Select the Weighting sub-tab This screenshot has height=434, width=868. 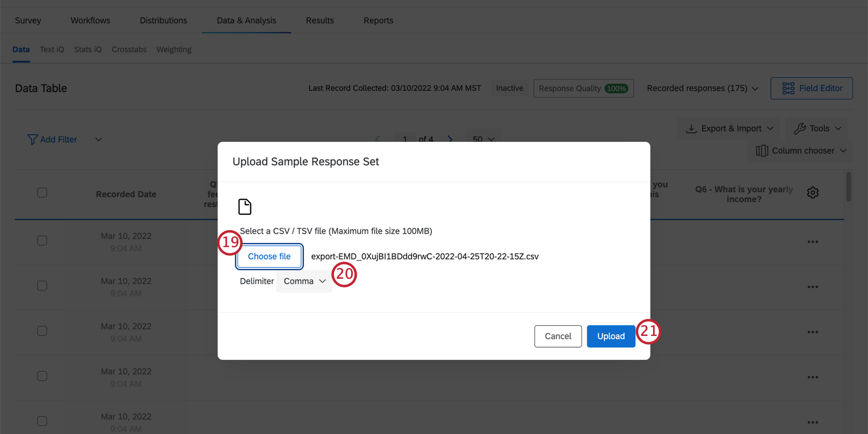tap(174, 50)
